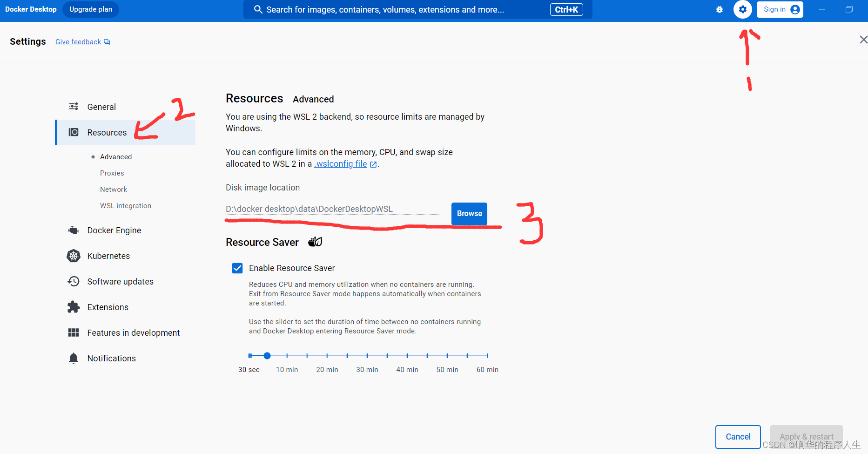
Task: Open Docker Engine settings
Action: 125,230
